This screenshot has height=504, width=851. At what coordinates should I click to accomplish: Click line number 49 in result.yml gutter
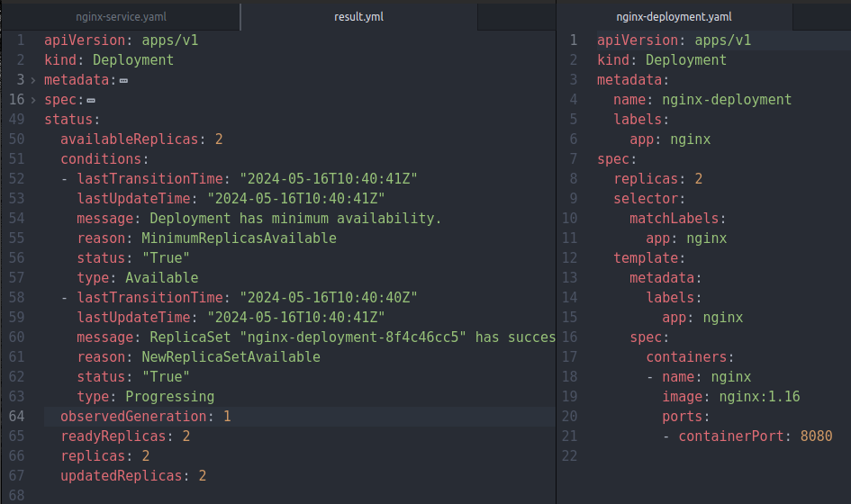tap(17, 120)
